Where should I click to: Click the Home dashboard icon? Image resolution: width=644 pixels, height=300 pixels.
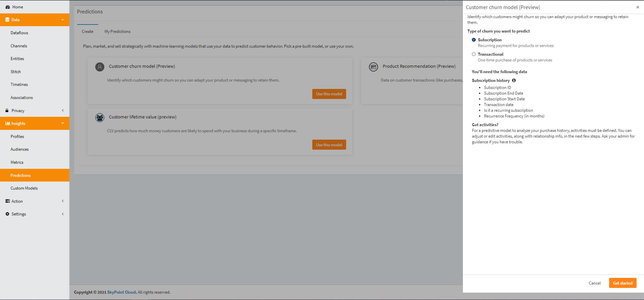tap(7, 7)
